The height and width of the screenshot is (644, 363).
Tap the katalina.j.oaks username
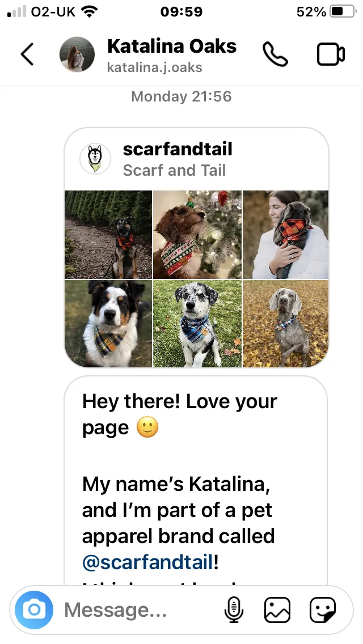click(x=155, y=67)
